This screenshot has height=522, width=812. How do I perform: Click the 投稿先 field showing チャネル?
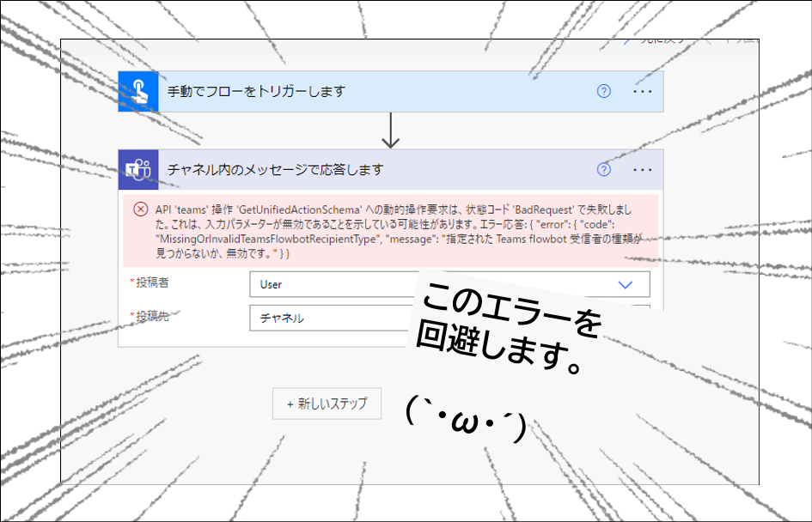pos(449,318)
